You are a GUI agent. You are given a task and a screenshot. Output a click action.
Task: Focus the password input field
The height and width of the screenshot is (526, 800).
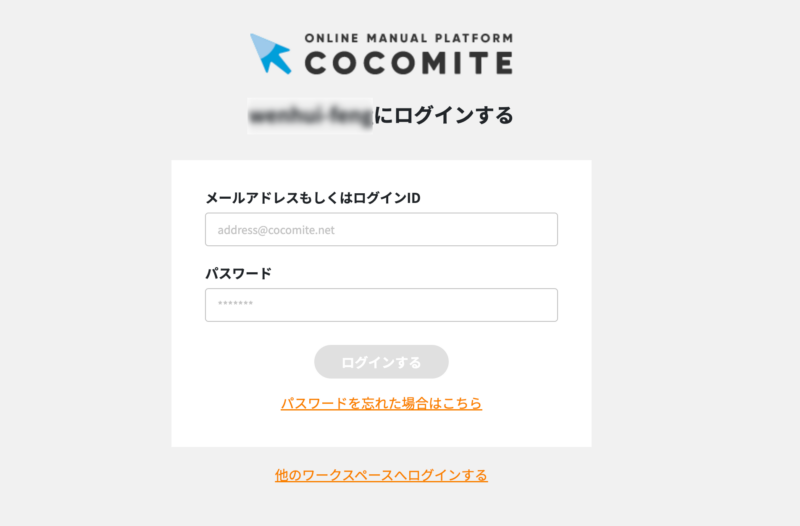(381, 305)
